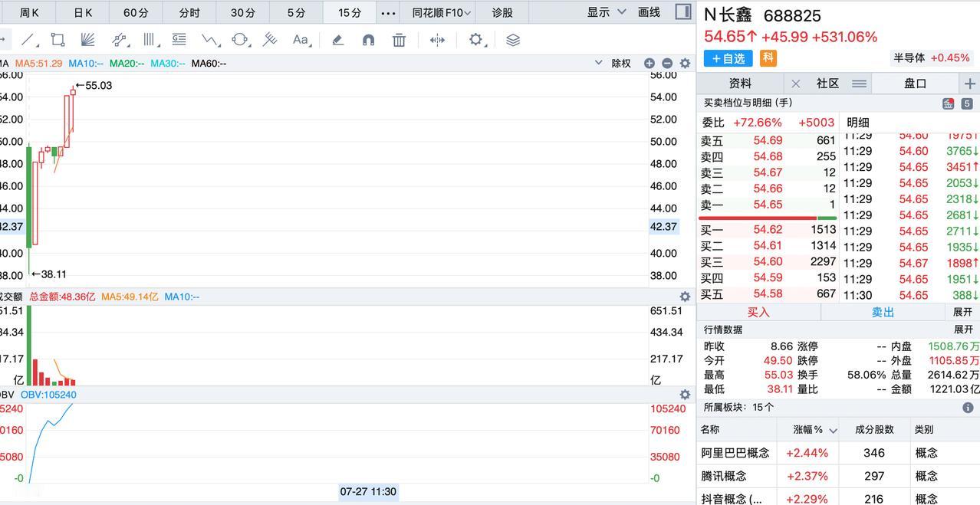
Task: Click the eraser highlighter pen icon
Action: coord(337,40)
